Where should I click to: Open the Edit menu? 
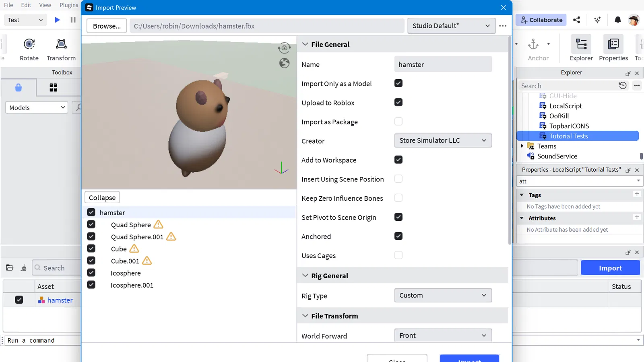[26, 5]
